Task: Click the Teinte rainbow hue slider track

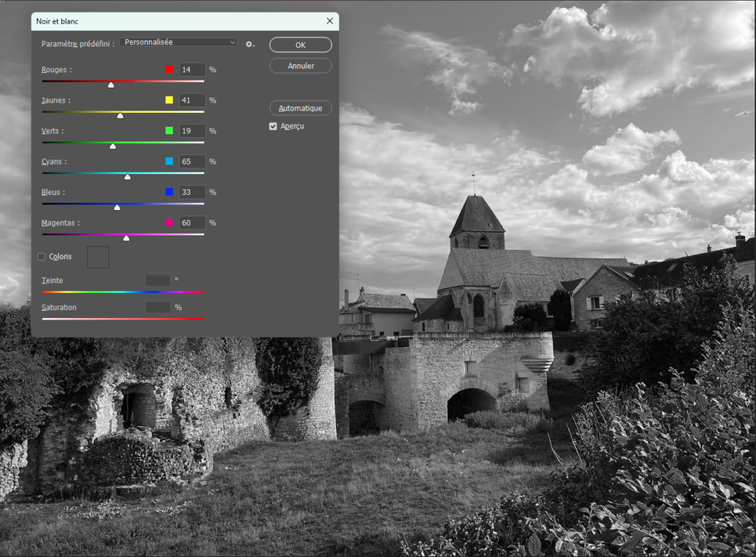Action: (123, 292)
